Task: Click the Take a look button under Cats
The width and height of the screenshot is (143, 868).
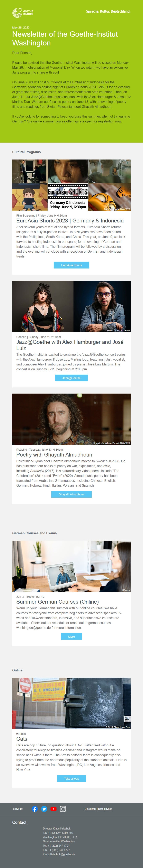Action: pyautogui.click(x=71, y=778)
